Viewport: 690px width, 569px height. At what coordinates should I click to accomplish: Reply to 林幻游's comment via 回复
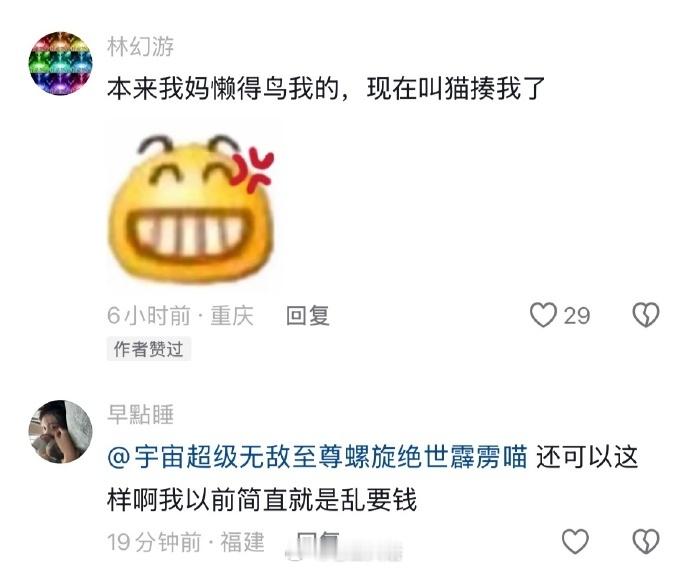[x=308, y=316]
